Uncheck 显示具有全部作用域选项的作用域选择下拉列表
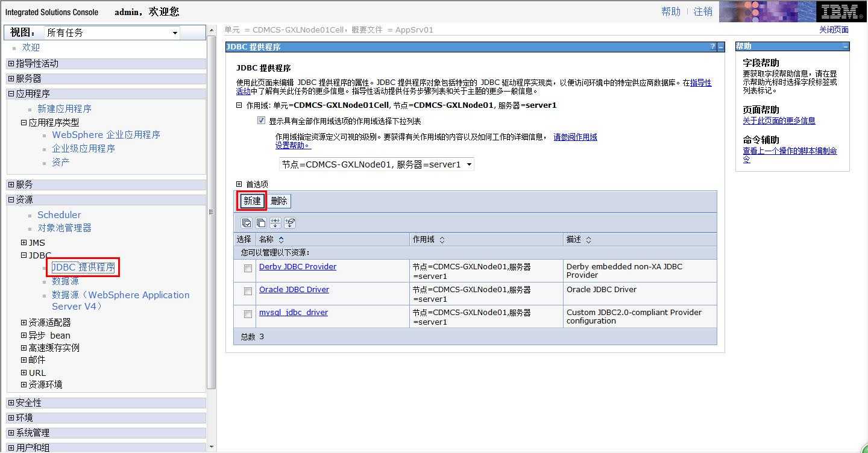Screen dimensions: 868x453 click(261, 120)
